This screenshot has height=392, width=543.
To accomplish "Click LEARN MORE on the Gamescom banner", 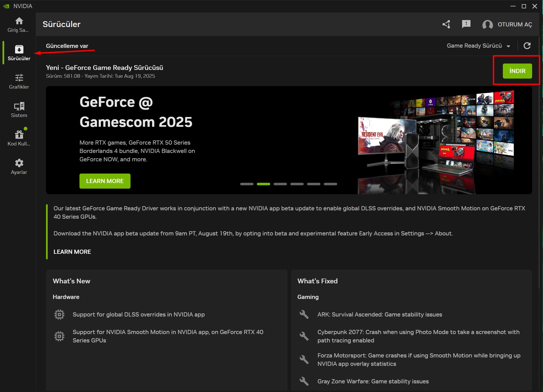I will (105, 181).
